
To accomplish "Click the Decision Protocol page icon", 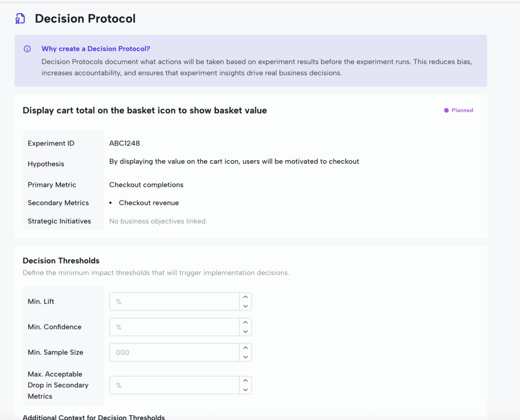I will 20,19.
